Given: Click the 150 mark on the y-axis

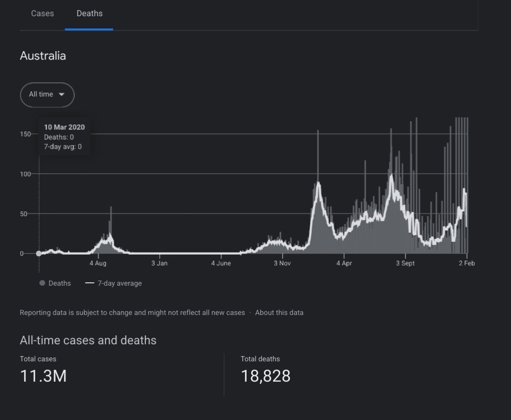Looking at the screenshot, I should click(26, 134).
